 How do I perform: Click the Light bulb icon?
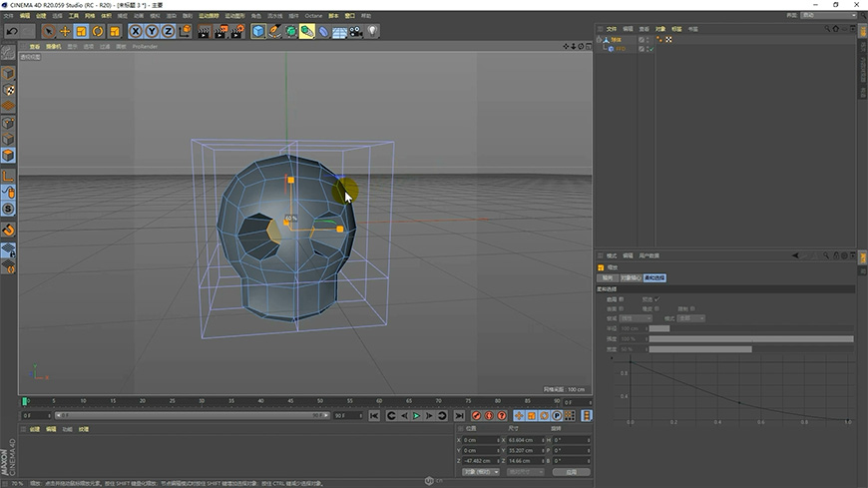tap(372, 32)
